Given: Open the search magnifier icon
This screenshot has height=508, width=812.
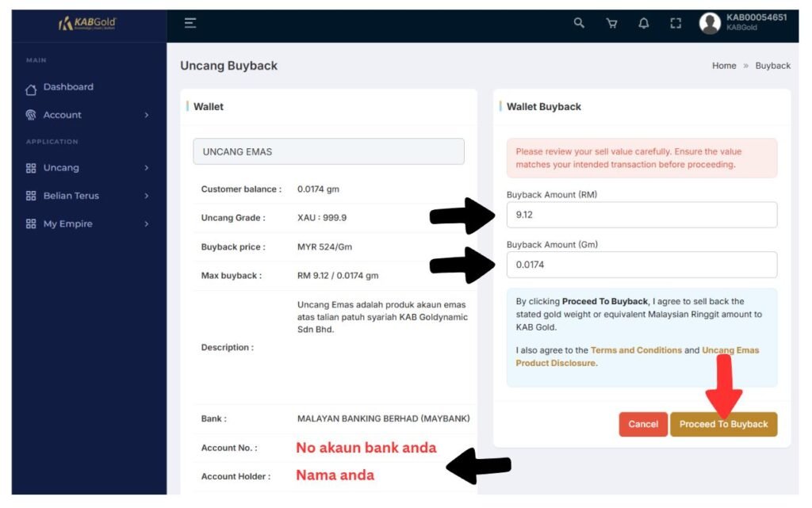Looking at the screenshot, I should pos(579,23).
